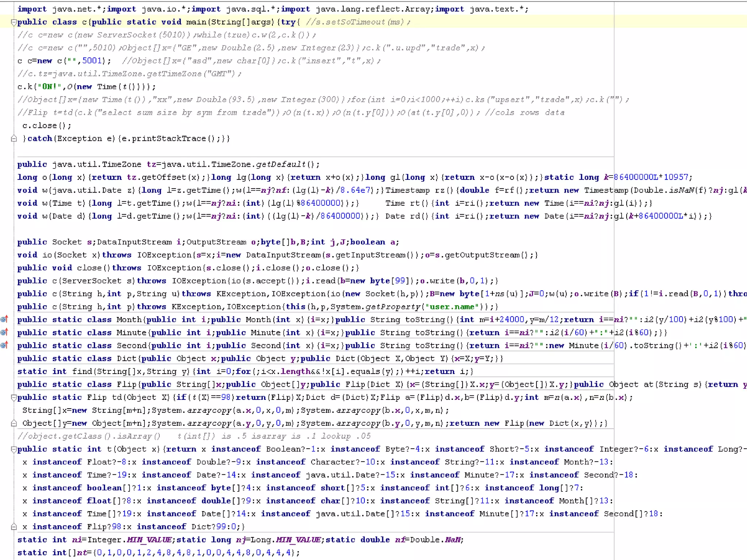Click the find method name
This screenshot has width=747, height=560.
(x=82, y=371)
